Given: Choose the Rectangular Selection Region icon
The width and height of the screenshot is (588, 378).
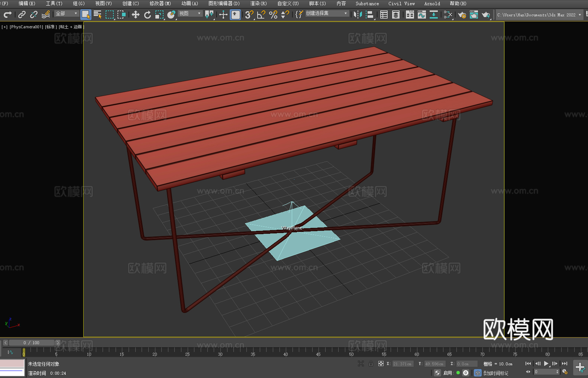Looking at the screenshot, I should [110, 14].
